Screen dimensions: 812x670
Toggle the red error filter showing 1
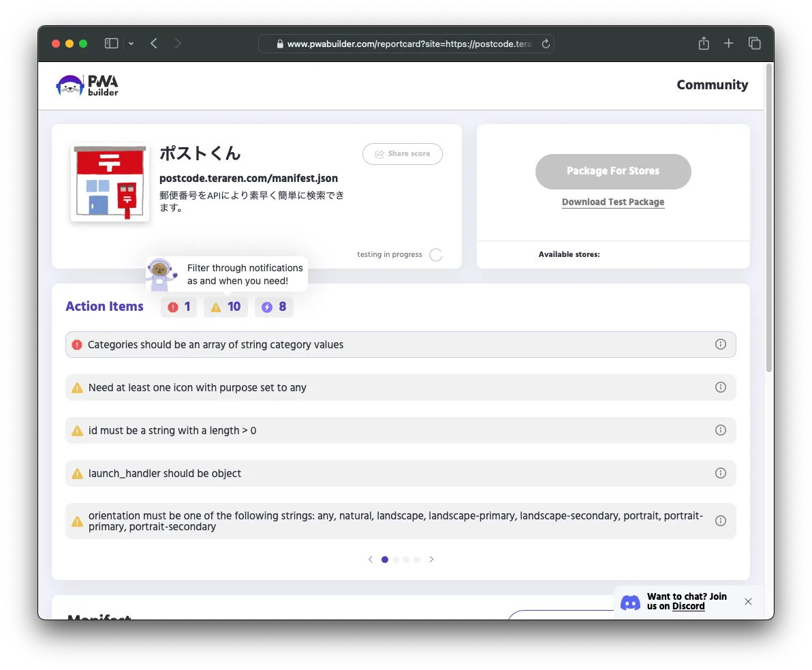click(x=179, y=307)
